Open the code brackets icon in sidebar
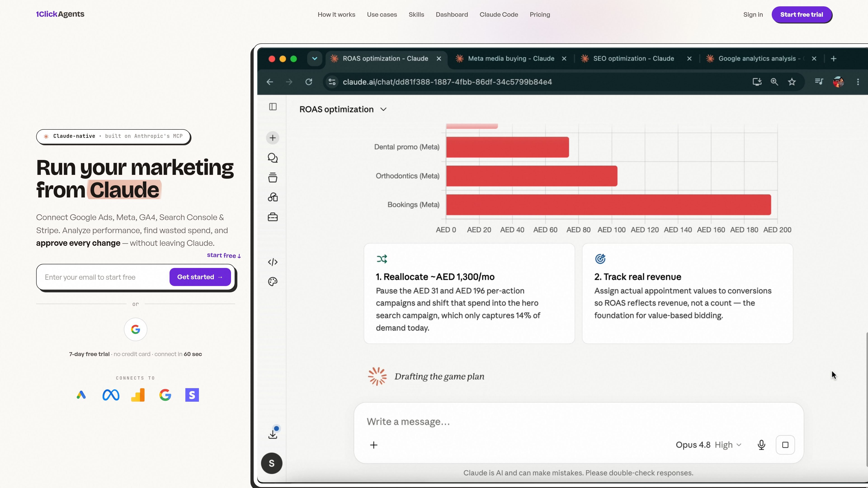 [x=273, y=262]
